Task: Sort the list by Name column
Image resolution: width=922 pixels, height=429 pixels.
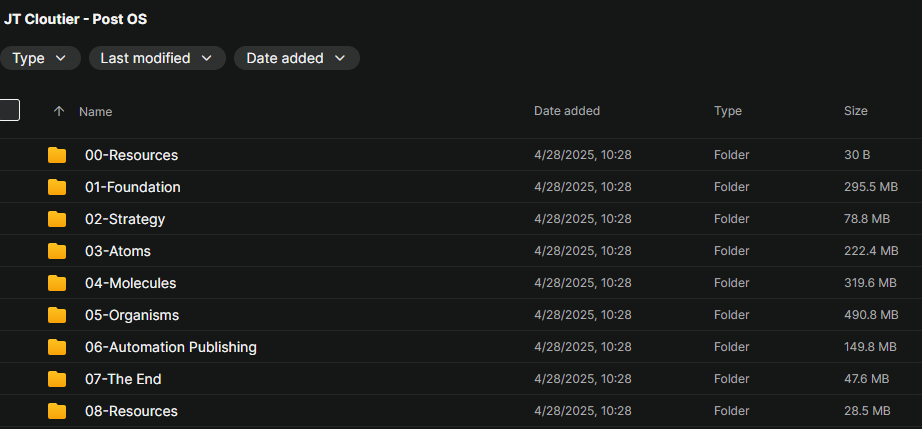Action: point(96,112)
